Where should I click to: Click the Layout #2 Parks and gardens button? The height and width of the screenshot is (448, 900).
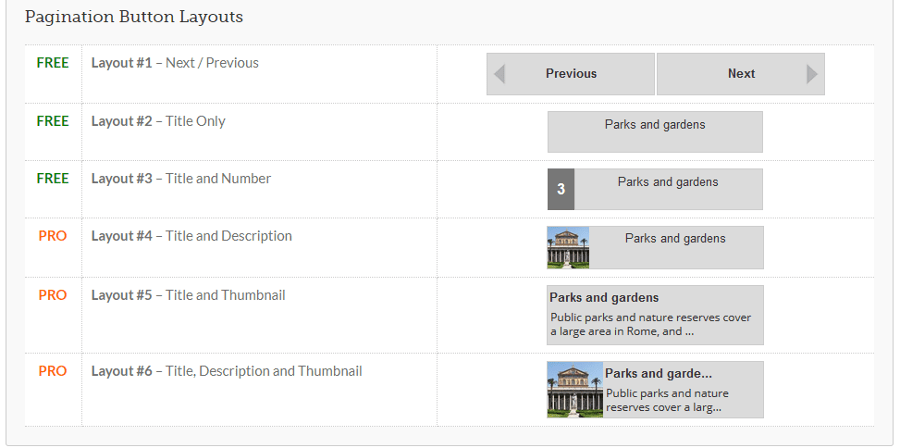[x=655, y=132]
